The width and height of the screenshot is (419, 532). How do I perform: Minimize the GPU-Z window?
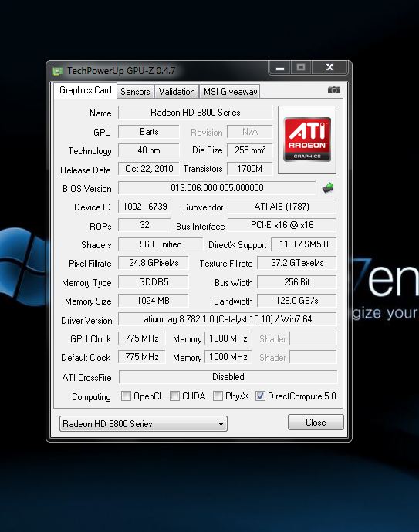coord(280,68)
